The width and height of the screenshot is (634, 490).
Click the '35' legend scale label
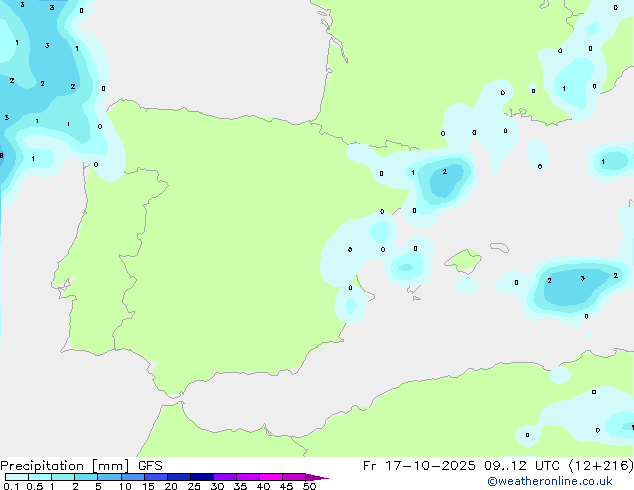pos(240,486)
